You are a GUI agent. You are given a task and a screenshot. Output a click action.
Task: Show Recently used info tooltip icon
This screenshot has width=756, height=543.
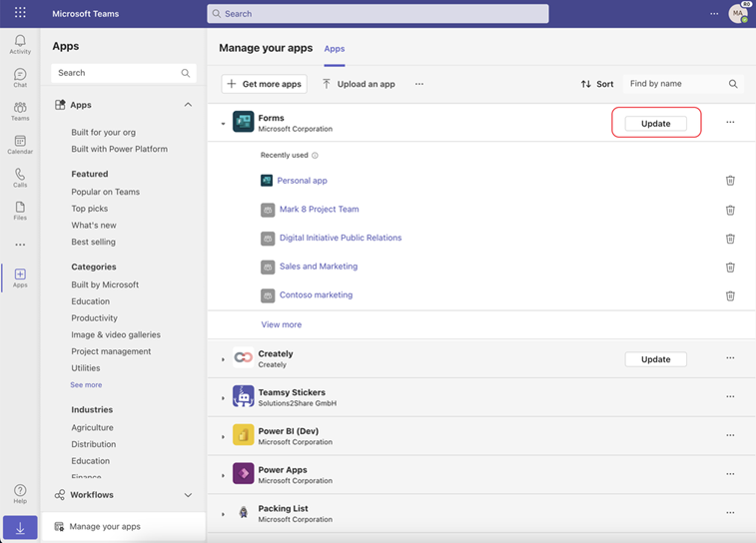(x=315, y=155)
